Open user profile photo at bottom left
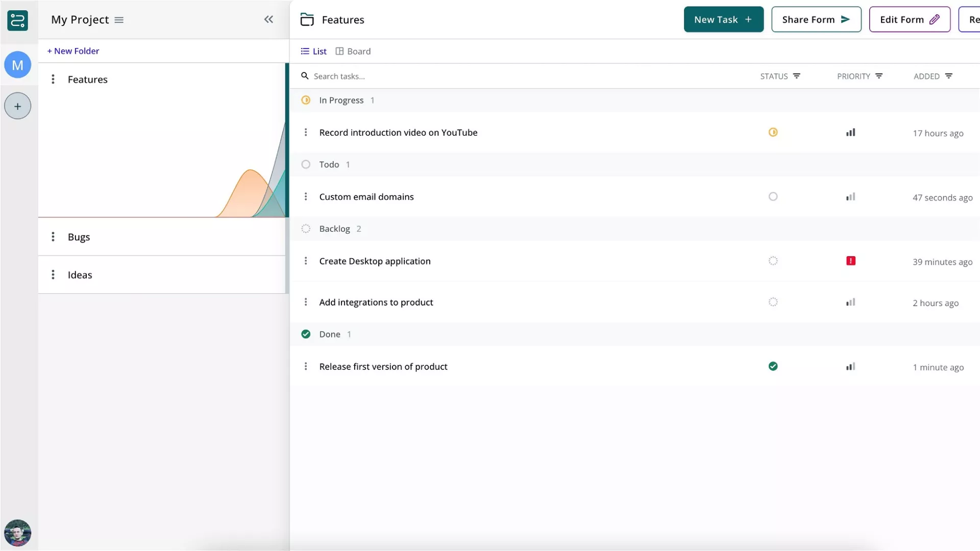Image resolution: width=980 pixels, height=551 pixels. (17, 533)
